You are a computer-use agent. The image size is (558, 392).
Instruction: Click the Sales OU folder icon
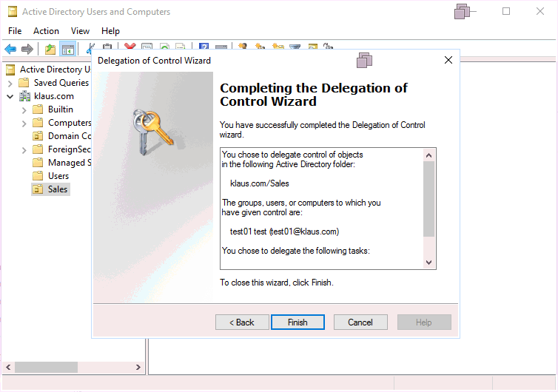[x=38, y=189]
